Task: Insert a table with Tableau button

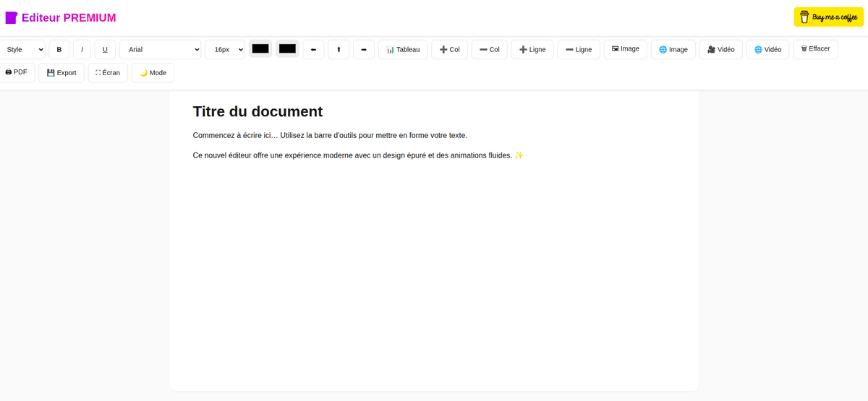Action: (403, 50)
